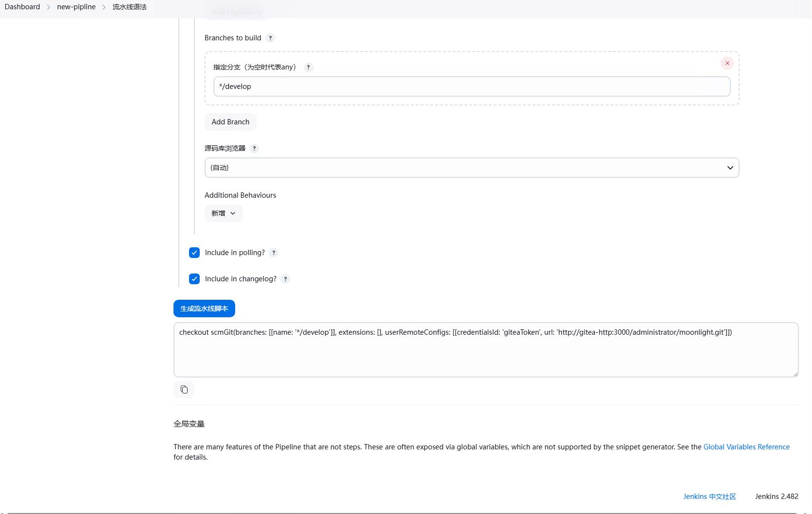Open help for 指定分支 field
812x514 pixels.
308,68
